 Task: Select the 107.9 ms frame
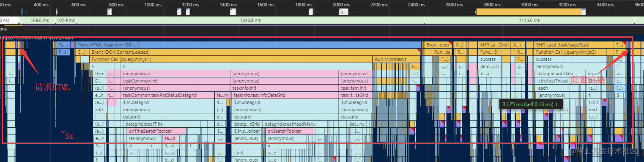pos(66,20)
